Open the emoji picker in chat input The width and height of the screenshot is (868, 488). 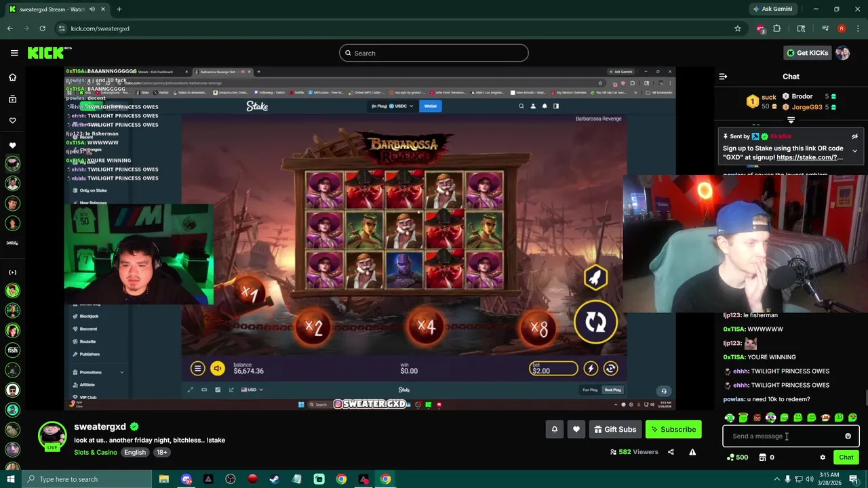click(x=848, y=436)
